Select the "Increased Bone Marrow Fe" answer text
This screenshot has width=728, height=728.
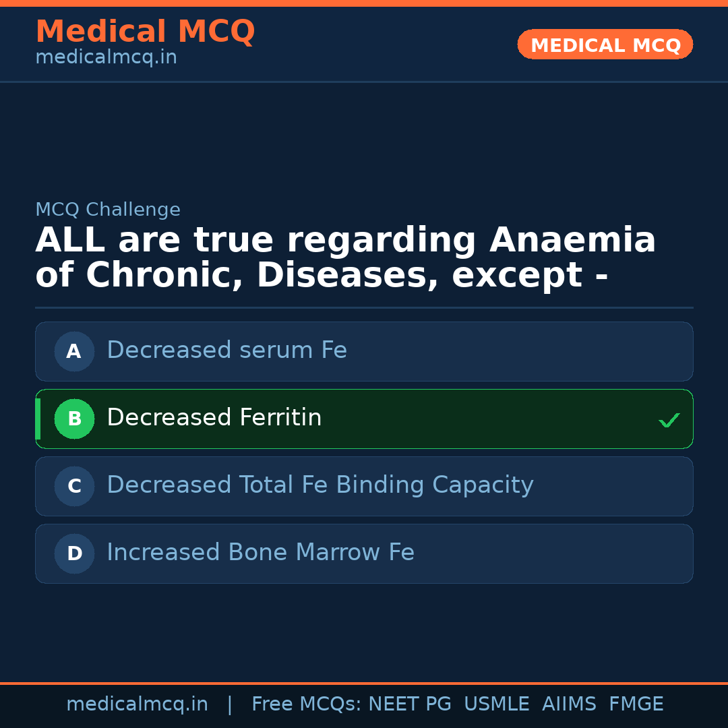point(260,553)
